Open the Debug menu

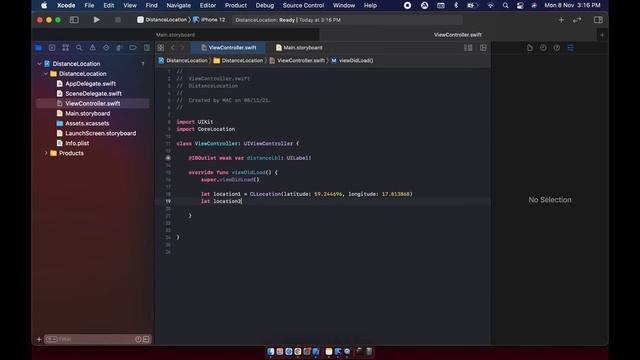(264, 5)
